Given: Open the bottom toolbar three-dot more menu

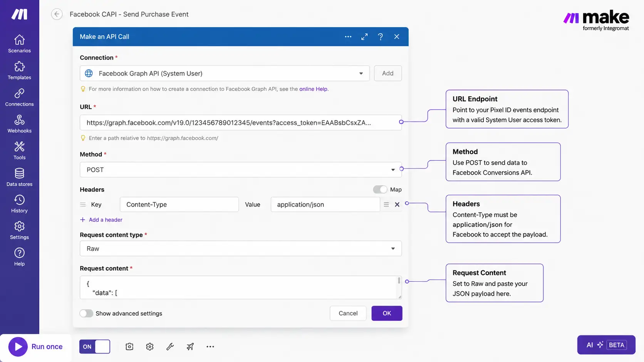Looking at the screenshot, I should (210, 347).
